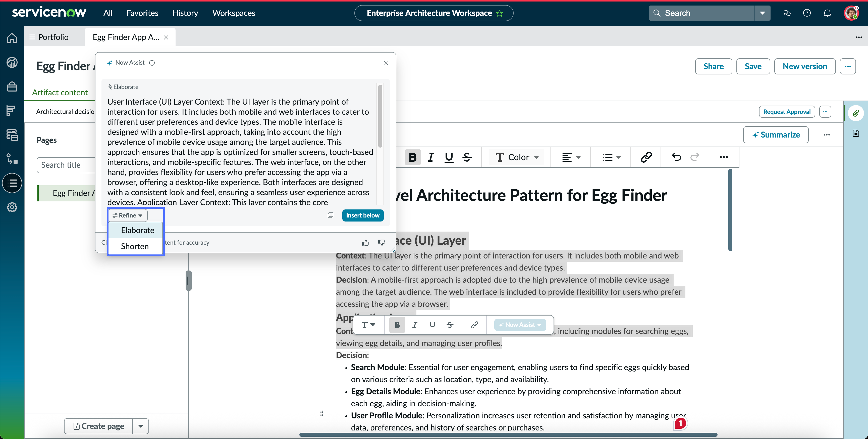Expand the search scope dropdown arrow
The height and width of the screenshot is (439, 868).
(x=762, y=13)
